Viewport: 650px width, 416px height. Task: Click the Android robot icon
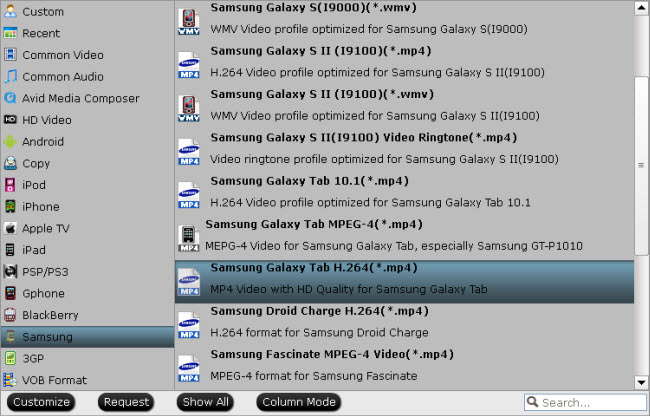[10, 141]
